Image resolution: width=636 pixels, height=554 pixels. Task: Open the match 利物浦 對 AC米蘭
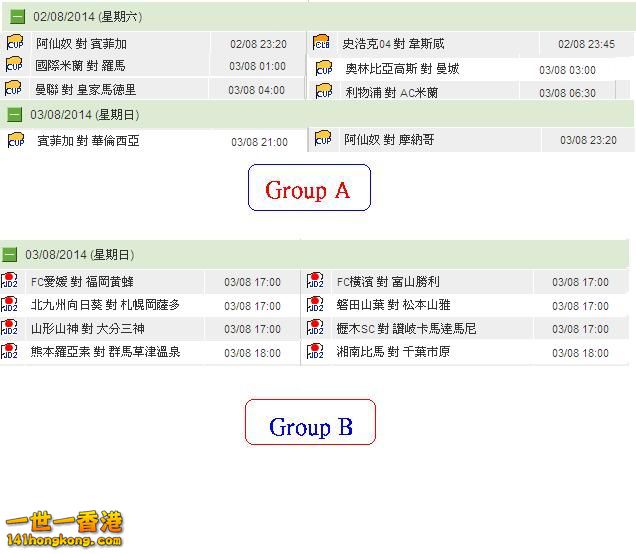click(392, 92)
